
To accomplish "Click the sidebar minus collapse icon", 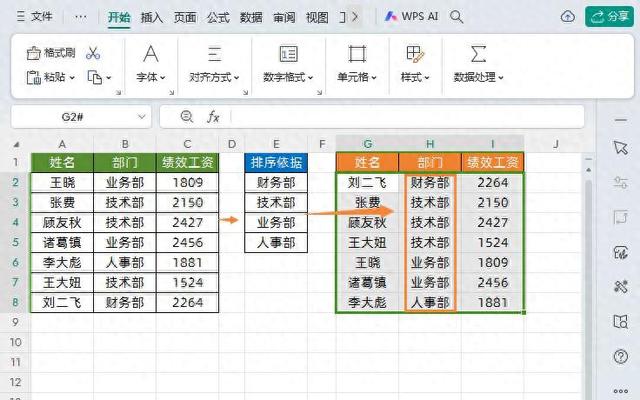I will [x=620, y=120].
